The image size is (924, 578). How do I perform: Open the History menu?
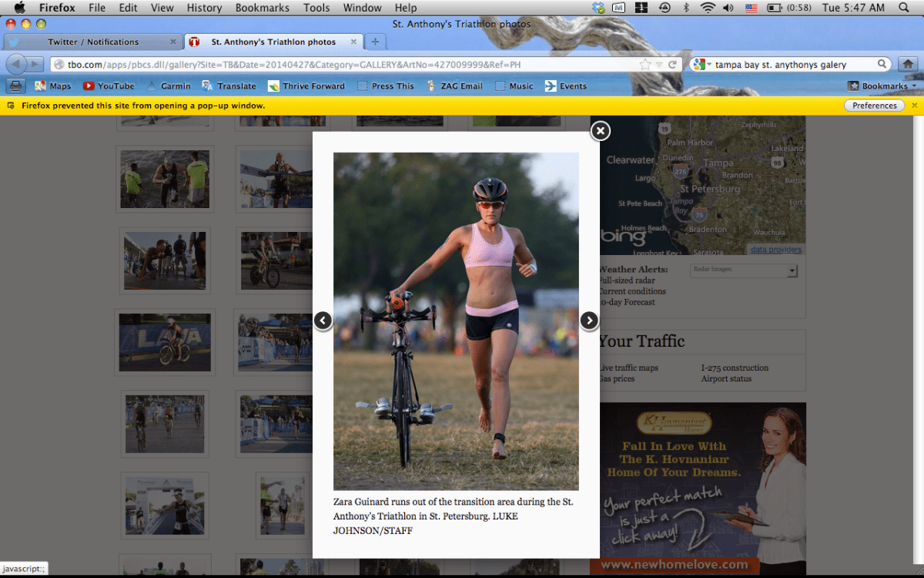[x=204, y=8]
